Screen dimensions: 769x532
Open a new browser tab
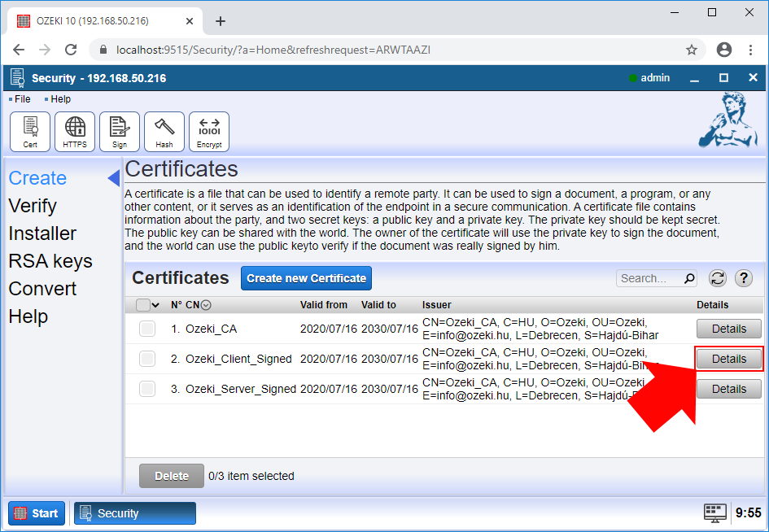[221, 21]
